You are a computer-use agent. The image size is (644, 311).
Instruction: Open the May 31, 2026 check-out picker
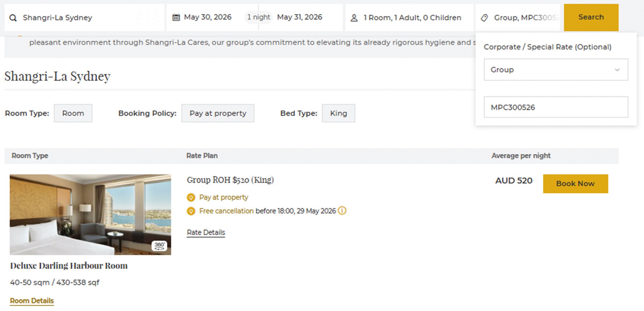tap(299, 17)
